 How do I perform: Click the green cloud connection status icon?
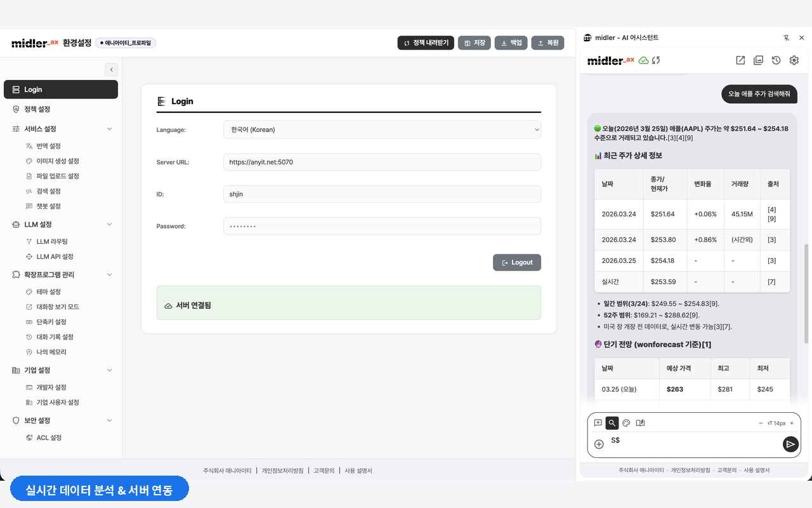tap(643, 60)
